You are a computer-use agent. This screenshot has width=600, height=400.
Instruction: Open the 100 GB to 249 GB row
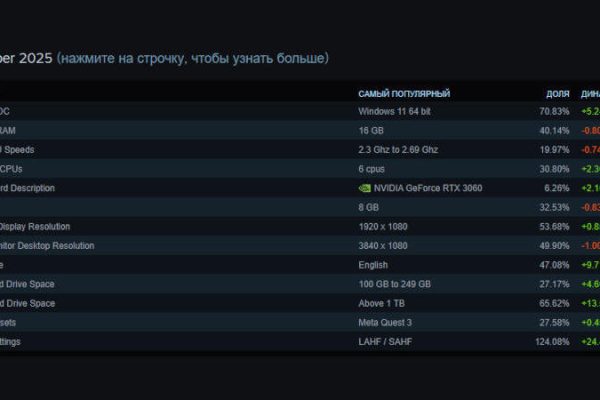394,284
